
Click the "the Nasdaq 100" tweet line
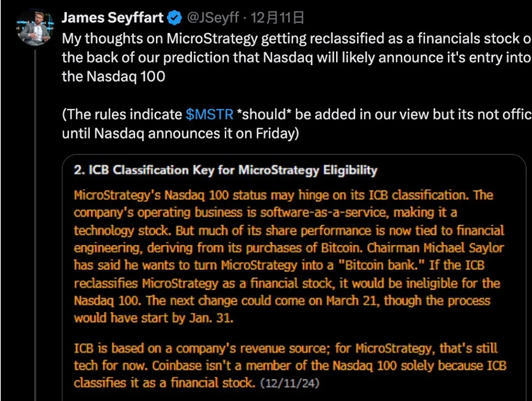point(114,77)
